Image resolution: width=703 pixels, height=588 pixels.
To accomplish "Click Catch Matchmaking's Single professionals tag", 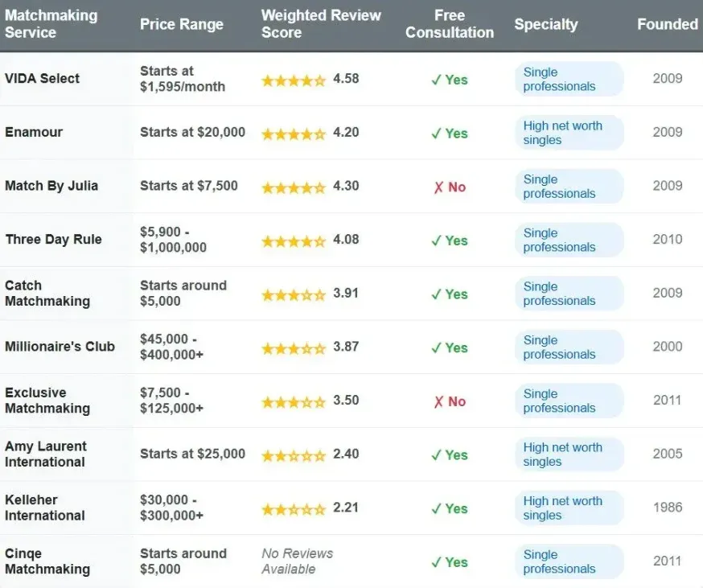I will pos(569,294).
